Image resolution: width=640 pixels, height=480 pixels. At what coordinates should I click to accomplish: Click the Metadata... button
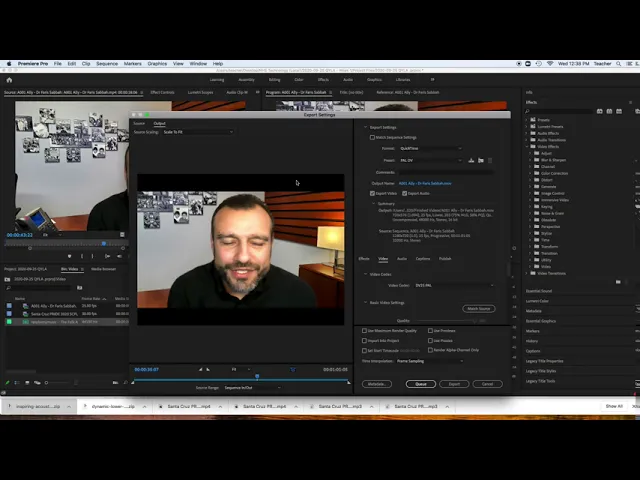click(x=377, y=384)
